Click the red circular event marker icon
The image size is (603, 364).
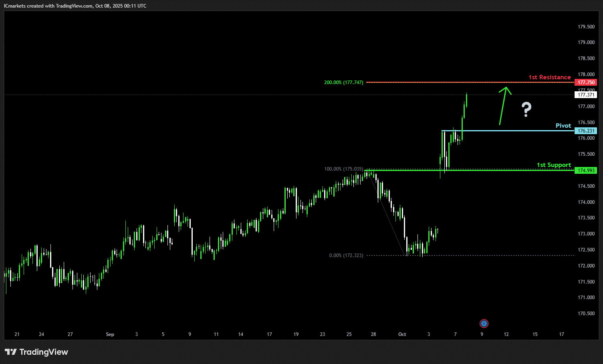[484, 323]
